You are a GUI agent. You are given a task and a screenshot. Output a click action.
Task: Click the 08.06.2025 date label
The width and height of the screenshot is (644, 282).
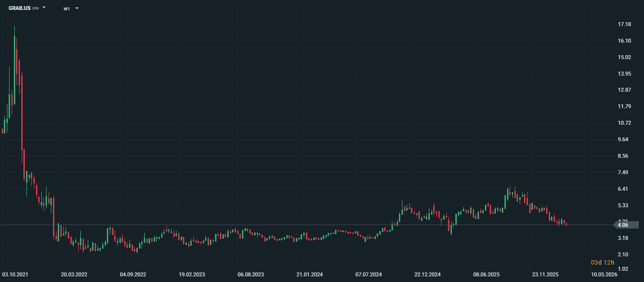(x=487, y=275)
